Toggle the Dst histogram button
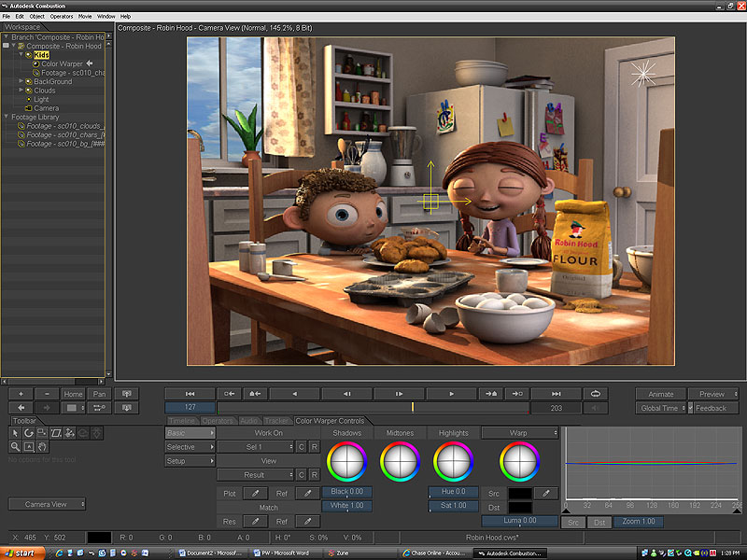 [599, 523]
